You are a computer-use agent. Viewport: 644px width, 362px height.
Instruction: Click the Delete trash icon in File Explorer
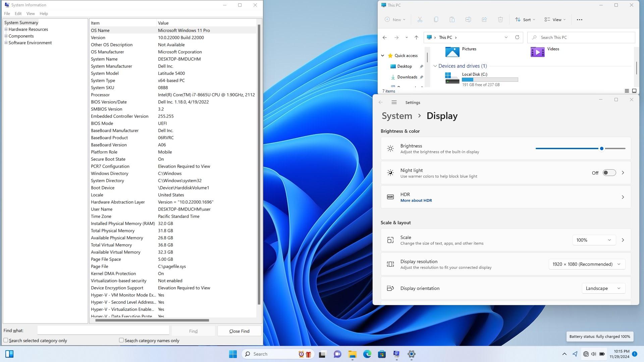[500, 19]
